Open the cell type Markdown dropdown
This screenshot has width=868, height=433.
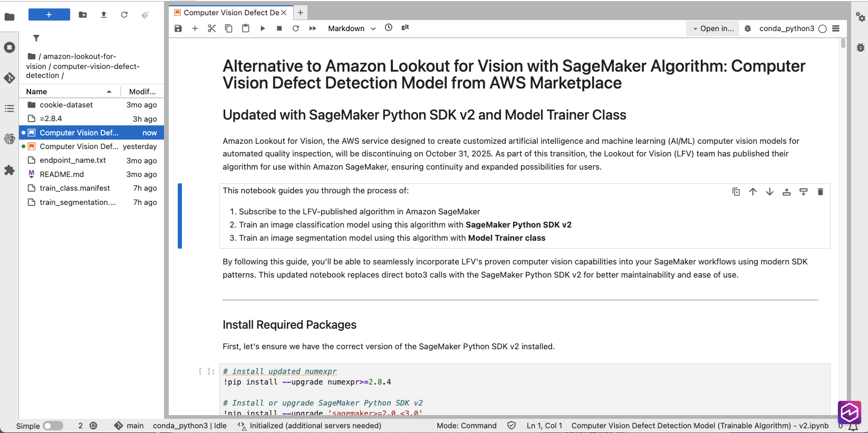[352, 28]
